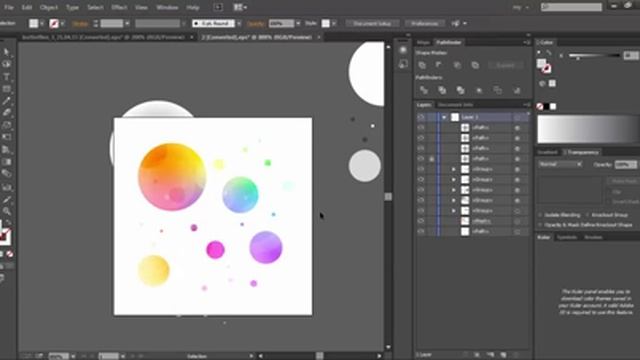Open the control bar opacity dropdown
Viewport: 640px width, 360px height.
(x=298, y=24)
